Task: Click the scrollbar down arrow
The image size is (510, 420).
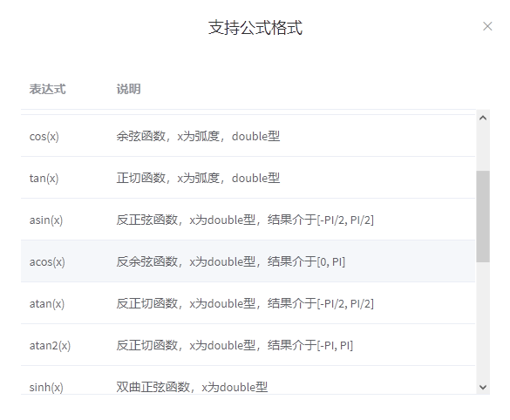Action: pos(483,387)
